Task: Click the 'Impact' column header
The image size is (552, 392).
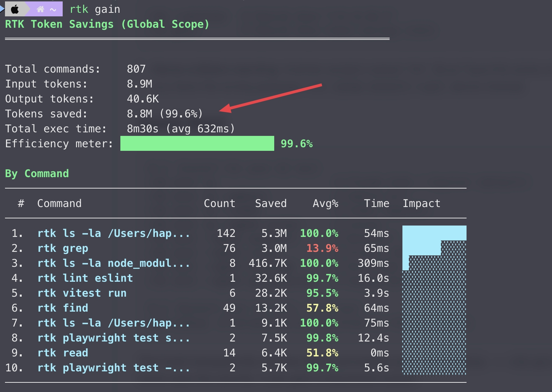Action: click(422, 203)
